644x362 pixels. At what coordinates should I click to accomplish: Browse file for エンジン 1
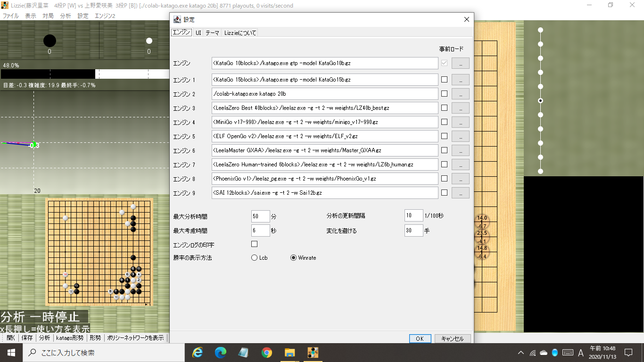460,80
